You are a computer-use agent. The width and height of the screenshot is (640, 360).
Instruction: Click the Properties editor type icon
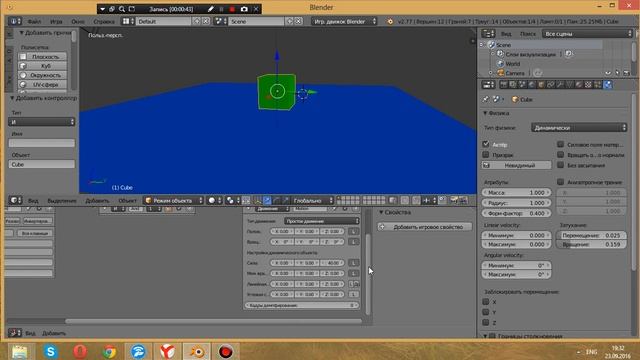pyautogui.click(x=488, y=84)
